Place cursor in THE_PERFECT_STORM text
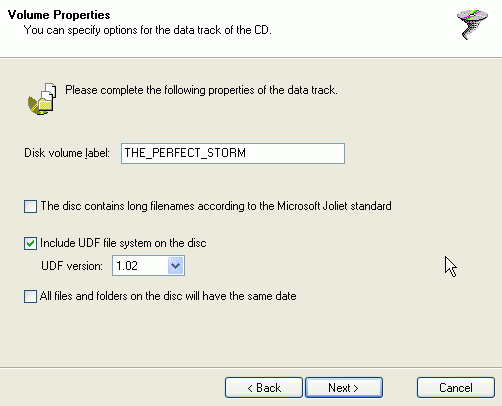502x406 pixels. 185,153
